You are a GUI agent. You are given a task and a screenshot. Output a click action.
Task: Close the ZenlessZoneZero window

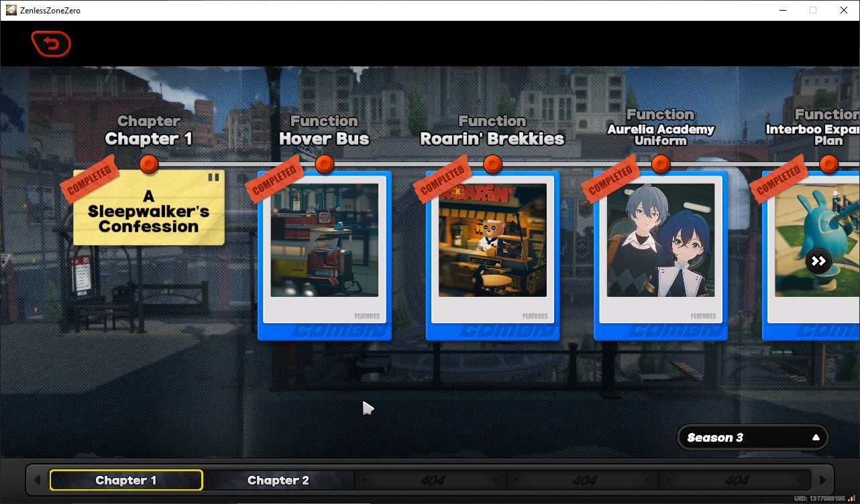(844, 10)
